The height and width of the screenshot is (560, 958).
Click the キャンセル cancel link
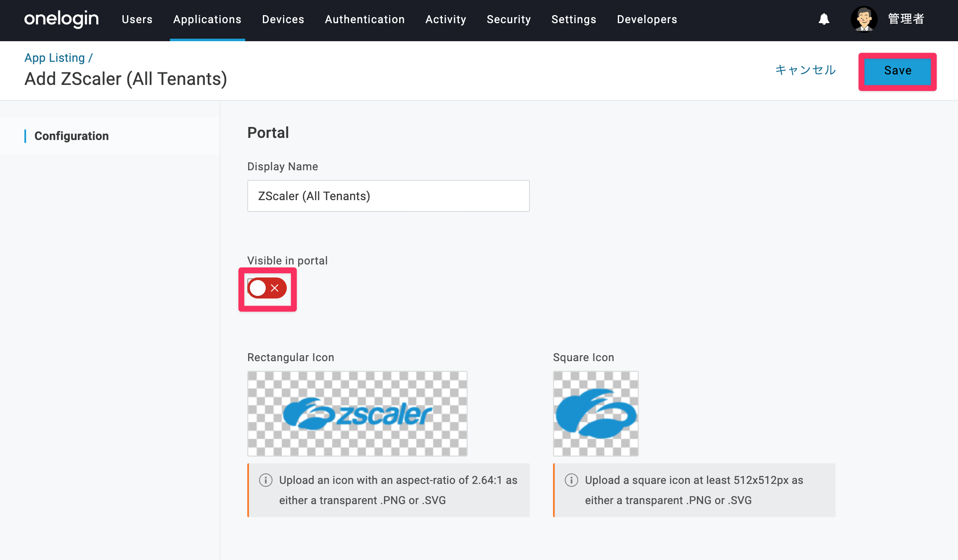point(805,70)
